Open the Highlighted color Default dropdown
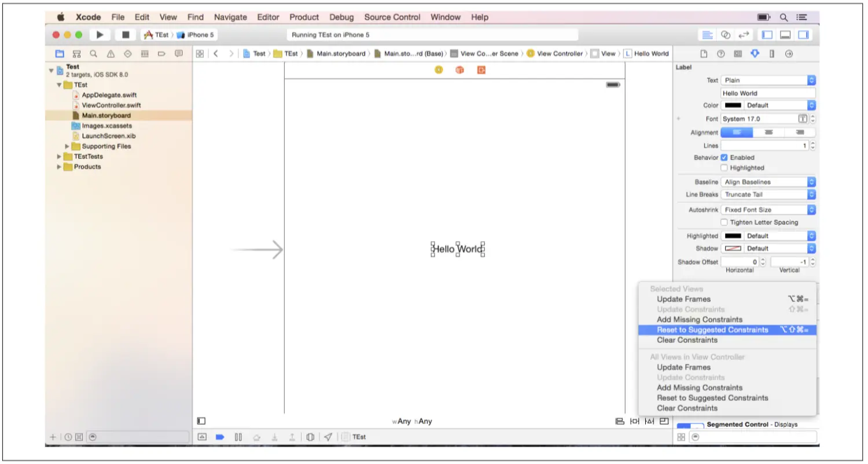The image size is (868, 464). [780, 236]
